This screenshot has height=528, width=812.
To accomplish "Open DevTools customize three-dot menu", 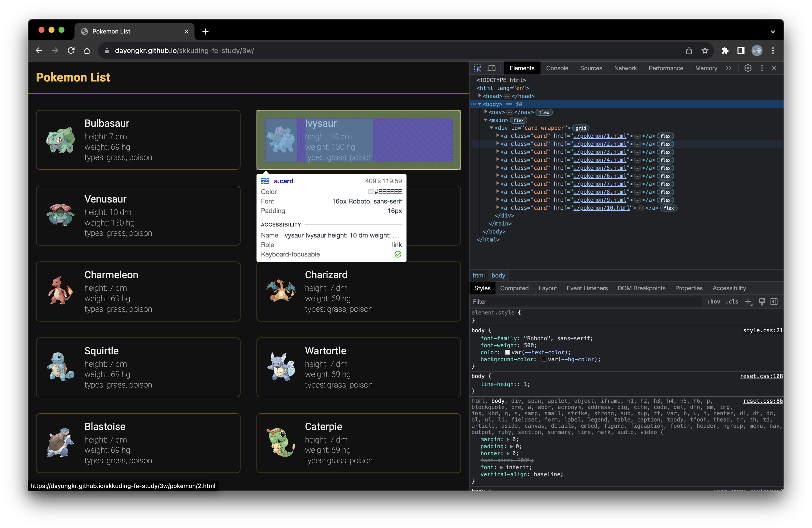I will (762, 68).
